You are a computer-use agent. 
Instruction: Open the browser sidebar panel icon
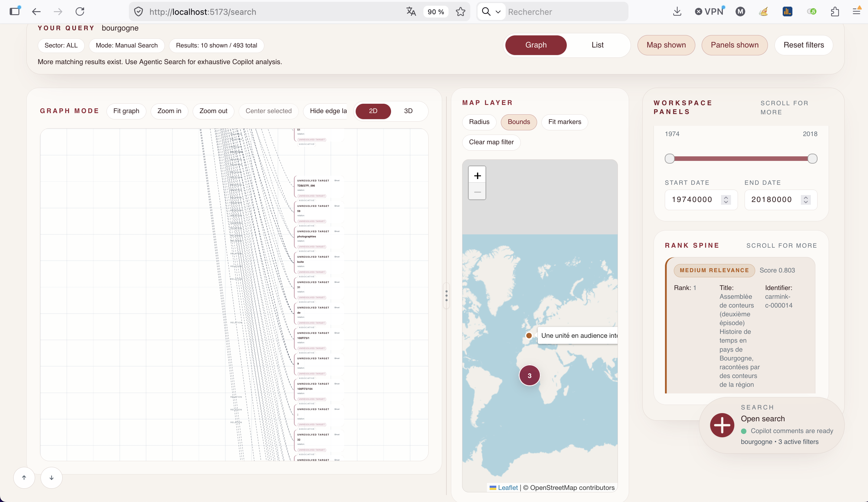click(x=15, y=11)
